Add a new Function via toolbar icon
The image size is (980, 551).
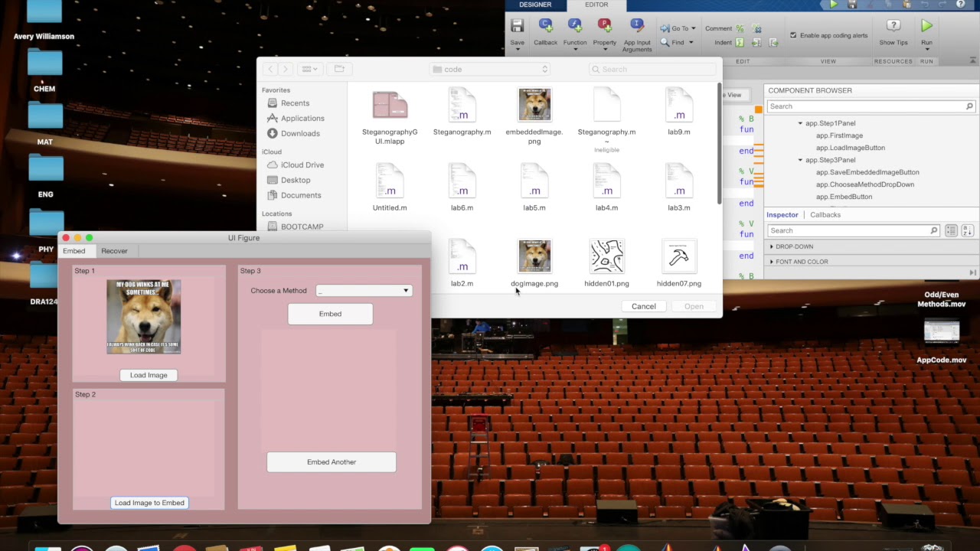pyautogui.click(x=574, y=26)
